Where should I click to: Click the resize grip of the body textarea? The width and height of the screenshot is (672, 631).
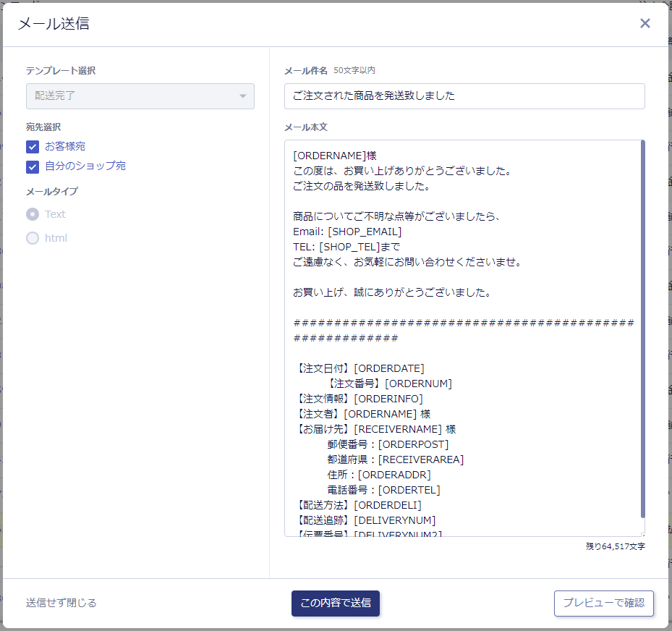[x=642, y=533]
